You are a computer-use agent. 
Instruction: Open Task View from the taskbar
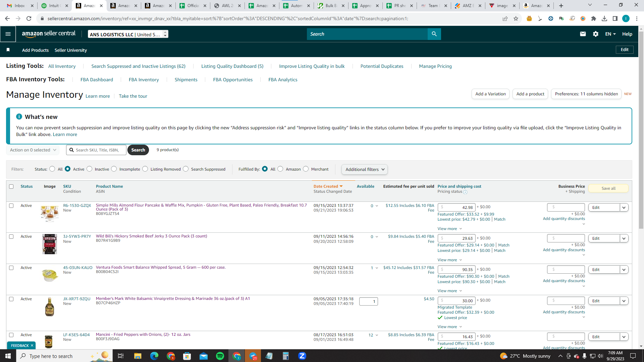coord(121,356)
